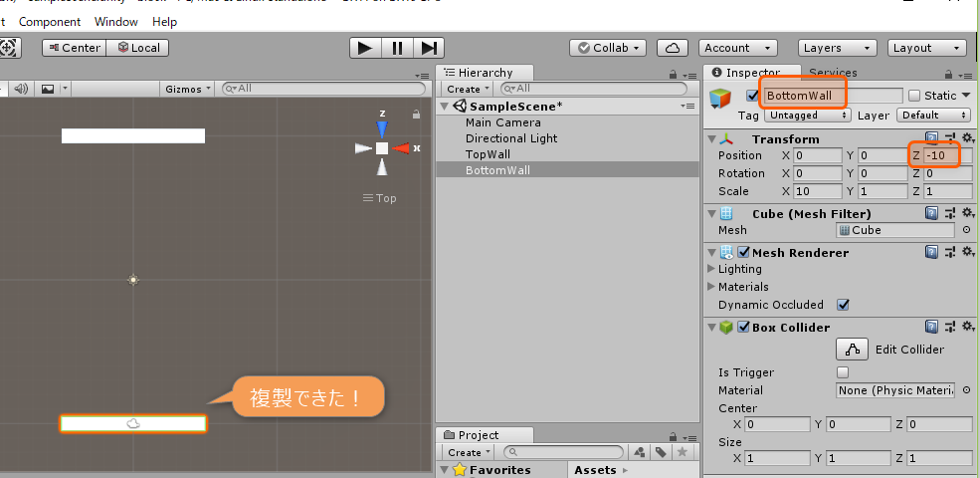This screenshot has height=478, width=980.
Task: Click the Hierarchy panel lock icon
Action: [673, 74]
